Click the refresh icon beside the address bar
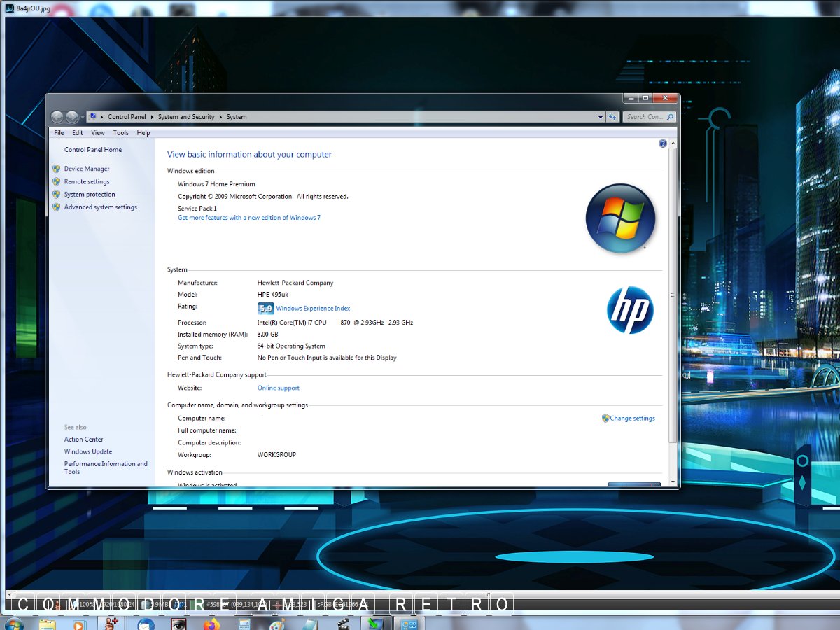This screenshot has height=630, width=840. [612, 117]
